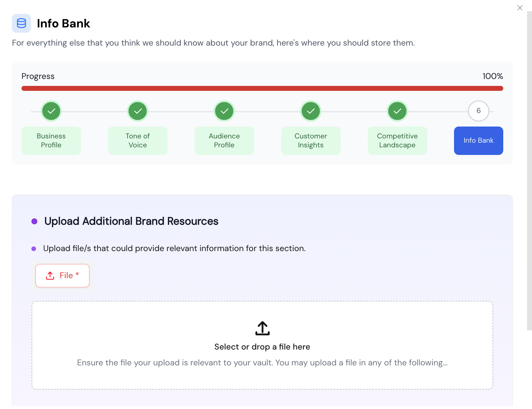The height and width of the screenshot is (409, 532).
Task: Open the Business Profile tab
Action: tap(51, 141)
